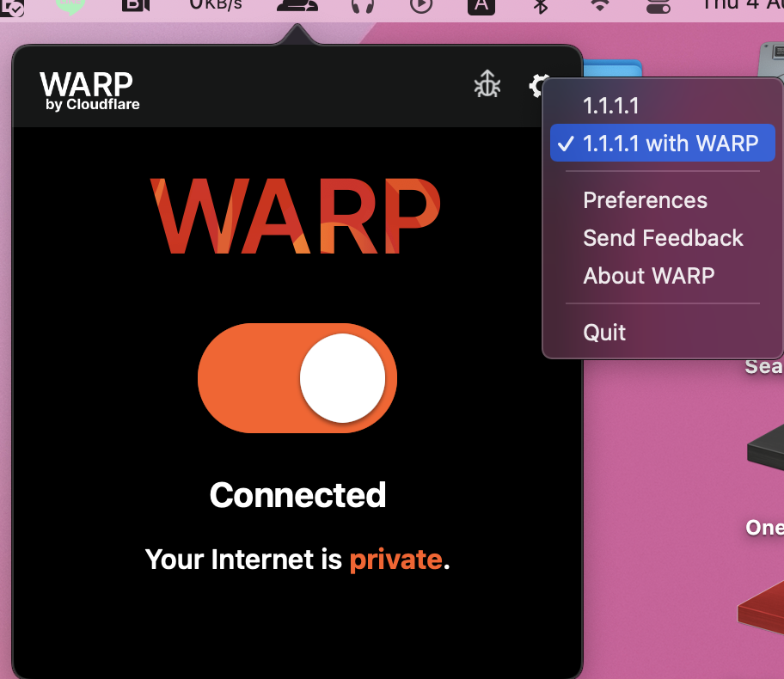Select the blue folder on the desktop
The width and height of the screenshot is (784, 679).
coord(613,69)
